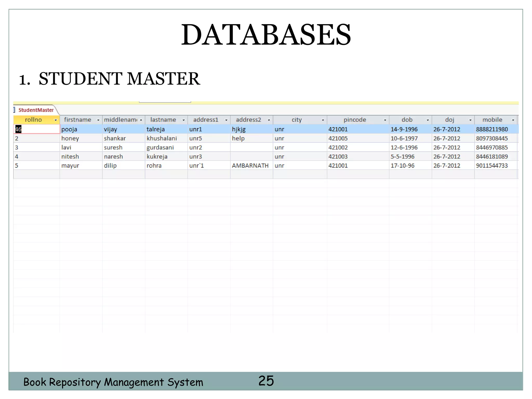Screen dimensions: 532x399
Task: Open the rollno column dropdown arrow
Action: click(55, 120)
